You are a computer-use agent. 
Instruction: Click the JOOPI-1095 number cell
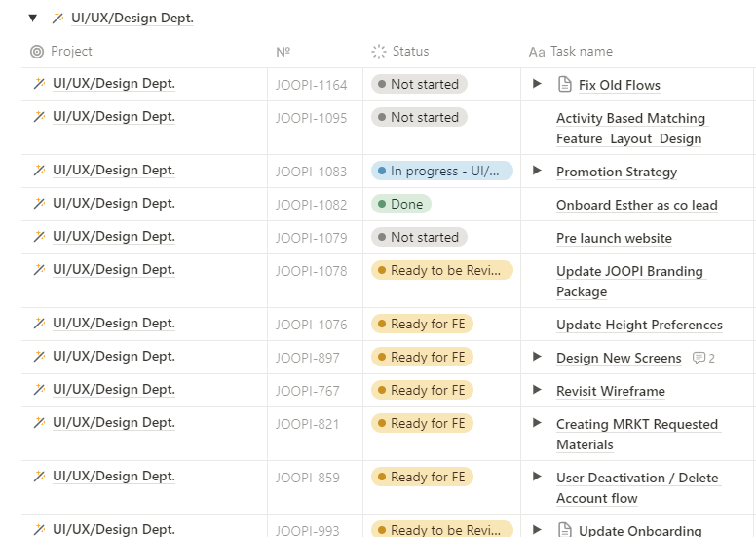pos(316,128)
